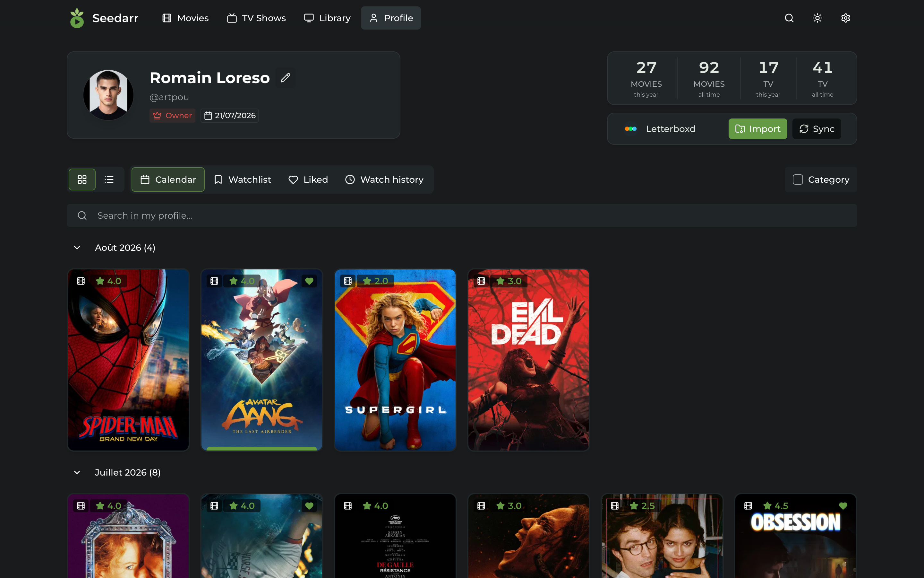Switch to list view
Viewport: 924px width, 578px height.
pos(109,179)
